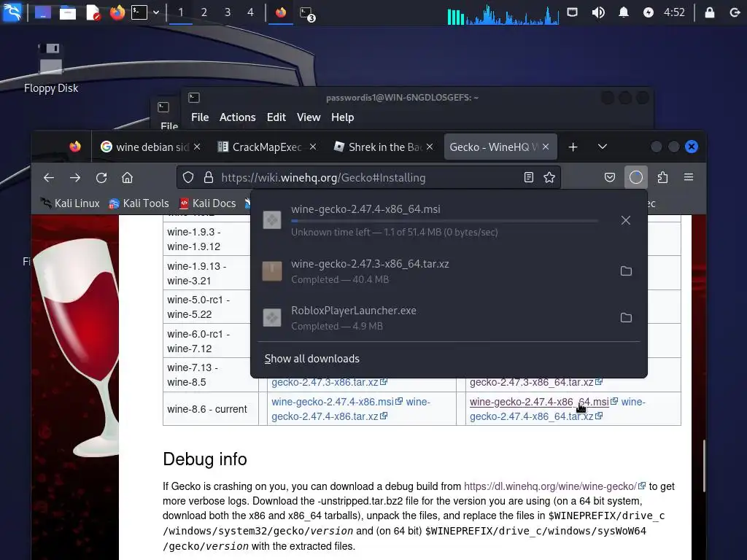The image size is (747, 560).
Task: Click the wine-gecko-2.47.4-x86_64.msi download progress bar
Action: click(x=444, y=221)
